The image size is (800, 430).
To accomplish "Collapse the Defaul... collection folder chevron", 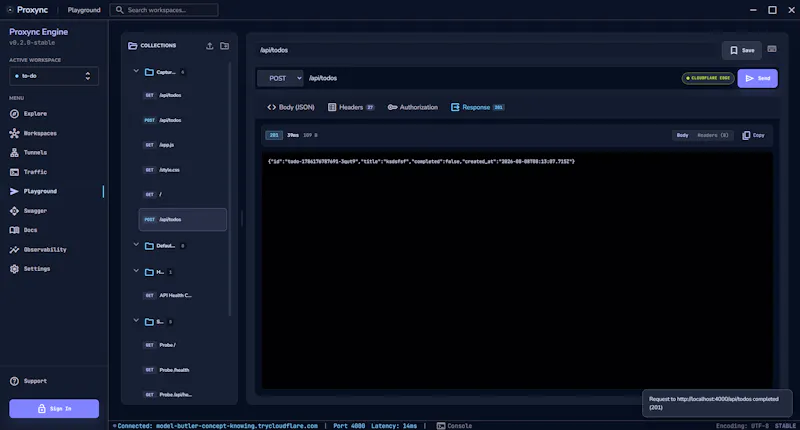I will pyautogui.click(x=136, y=245).
